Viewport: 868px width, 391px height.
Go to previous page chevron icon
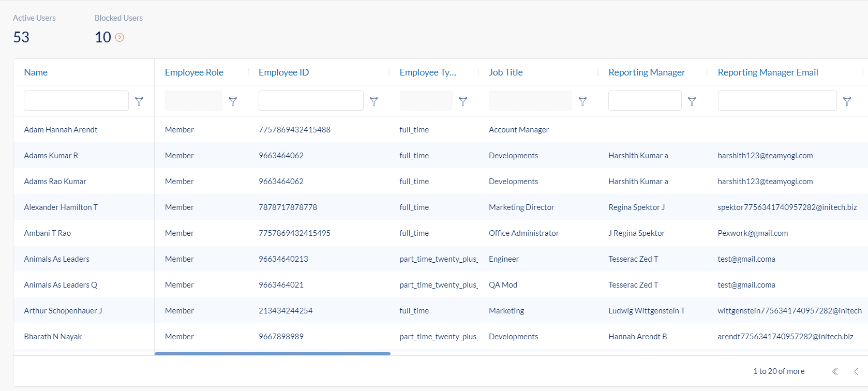(856, 371)
